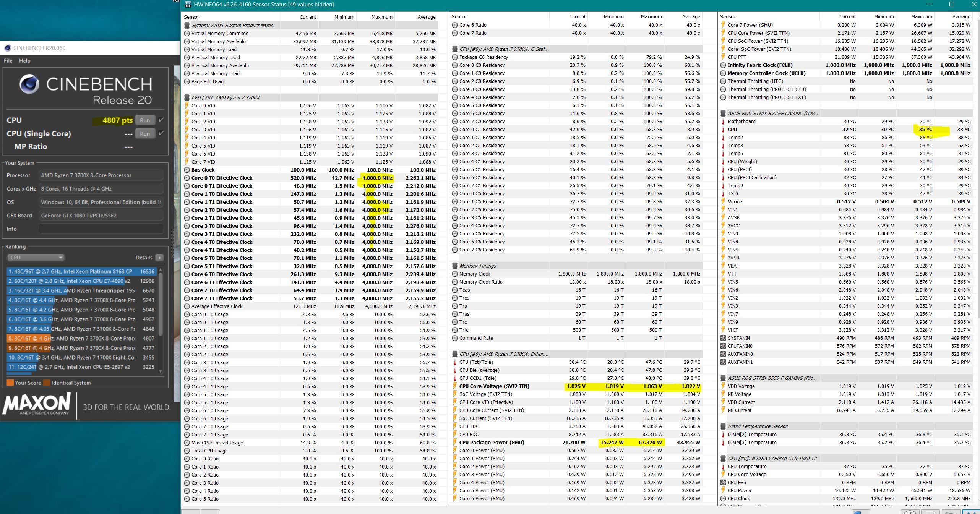This screenshot has width=980, height=514.
Task: Click the thermometer icon beside DIMM[2] Temperature
Action: point(723,434)
